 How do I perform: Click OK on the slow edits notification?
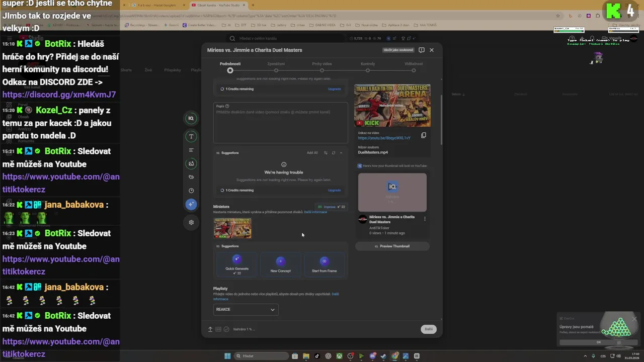tap(598, 342)
